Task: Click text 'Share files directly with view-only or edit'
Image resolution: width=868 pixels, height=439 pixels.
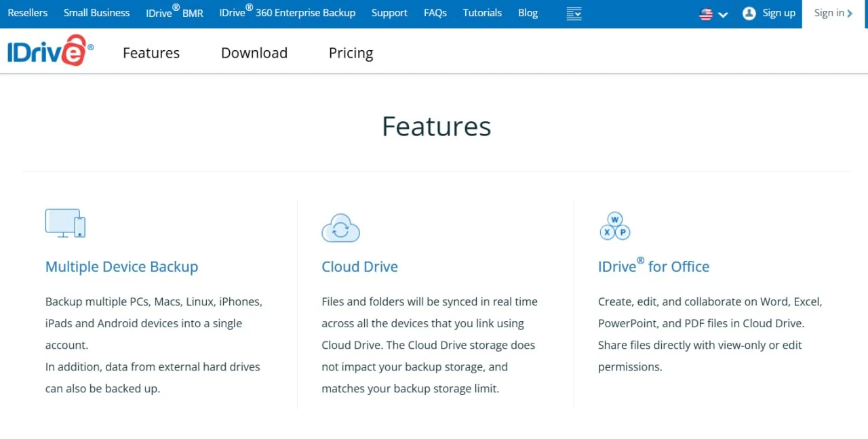Action: click(x=700, y=346)
